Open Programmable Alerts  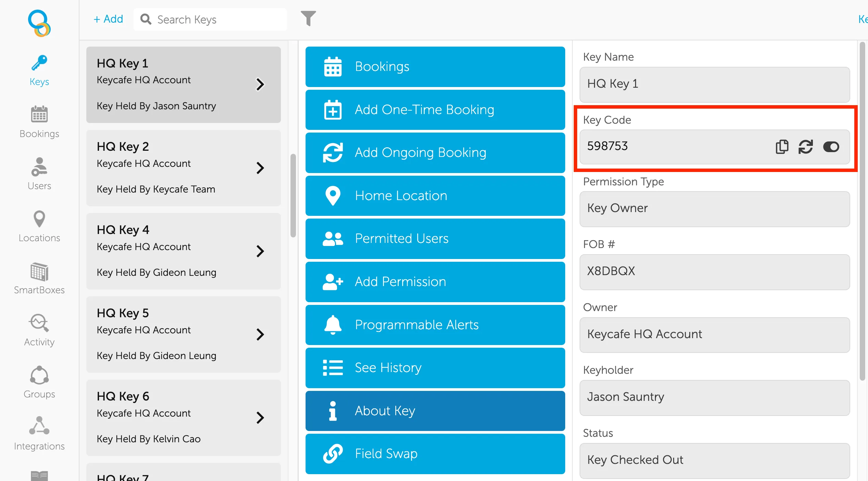(435, 325)
